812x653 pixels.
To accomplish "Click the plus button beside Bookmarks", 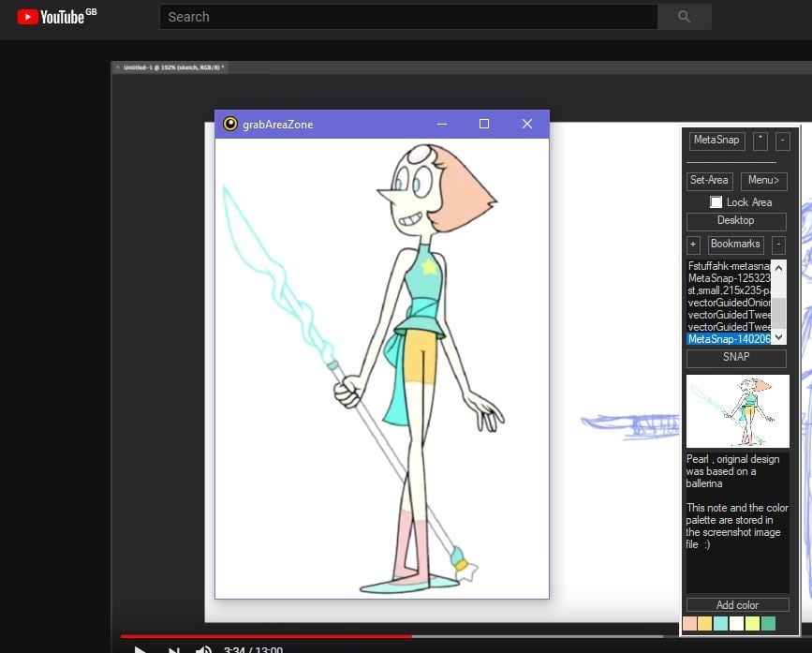I will [693, 245].
